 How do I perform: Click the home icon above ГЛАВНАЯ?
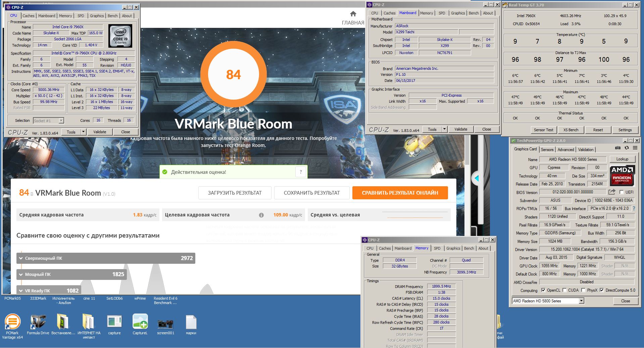tap(353, 14)
